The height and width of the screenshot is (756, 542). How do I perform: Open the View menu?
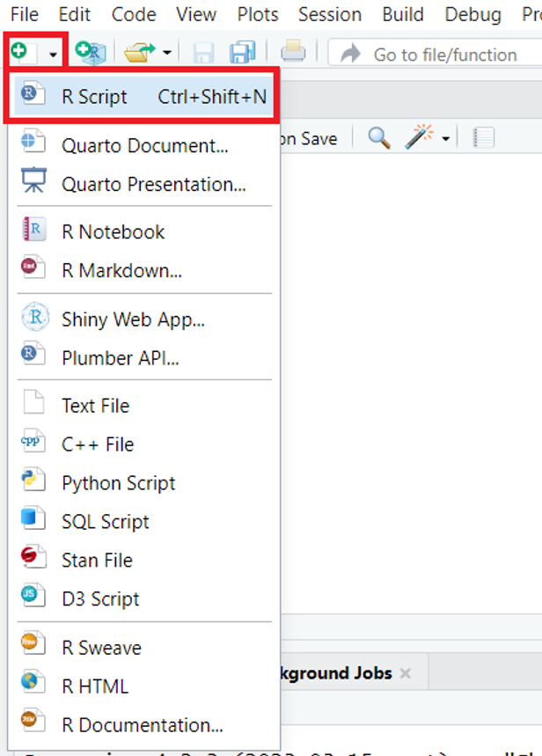click(x=196, y=14)
